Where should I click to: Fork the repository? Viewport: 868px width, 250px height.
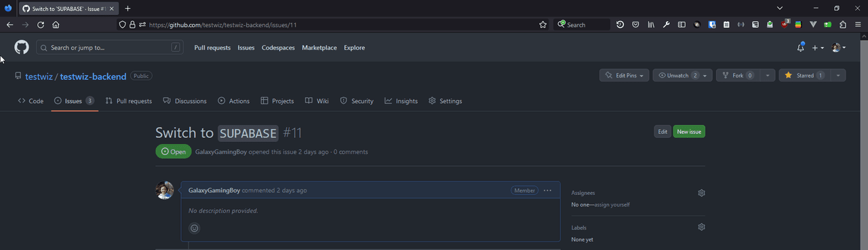tap(737, 75)
